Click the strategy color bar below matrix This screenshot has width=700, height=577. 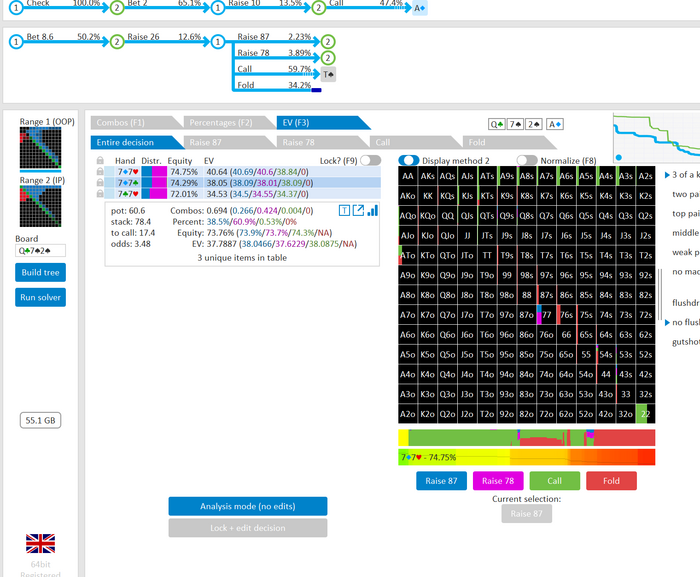coord(527,438)
